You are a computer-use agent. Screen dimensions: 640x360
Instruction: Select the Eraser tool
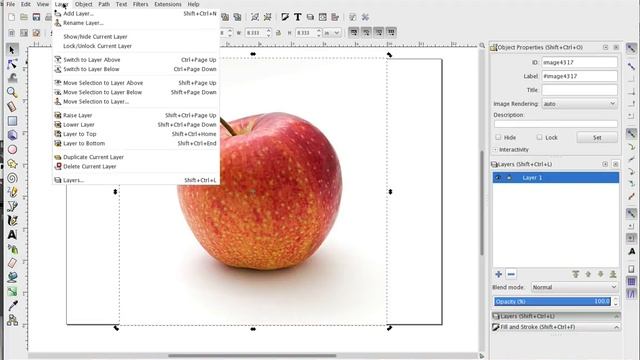click(12, 263)
